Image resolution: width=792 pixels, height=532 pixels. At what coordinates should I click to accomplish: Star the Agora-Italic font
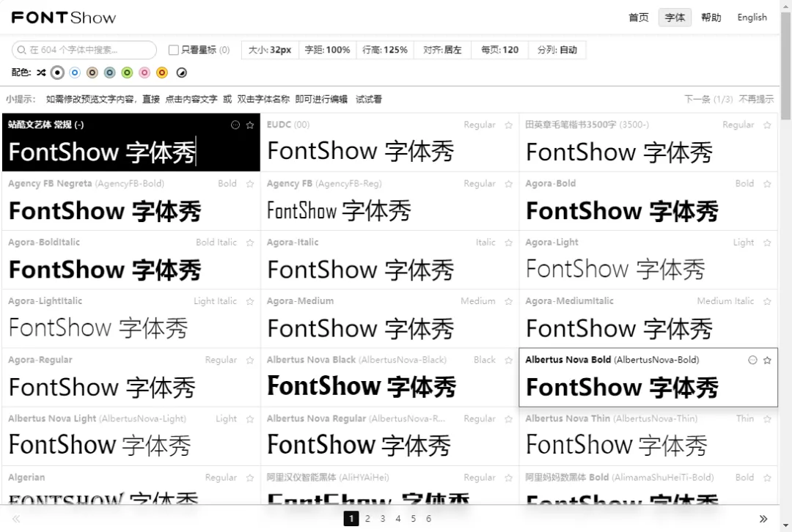coord(509,243)
